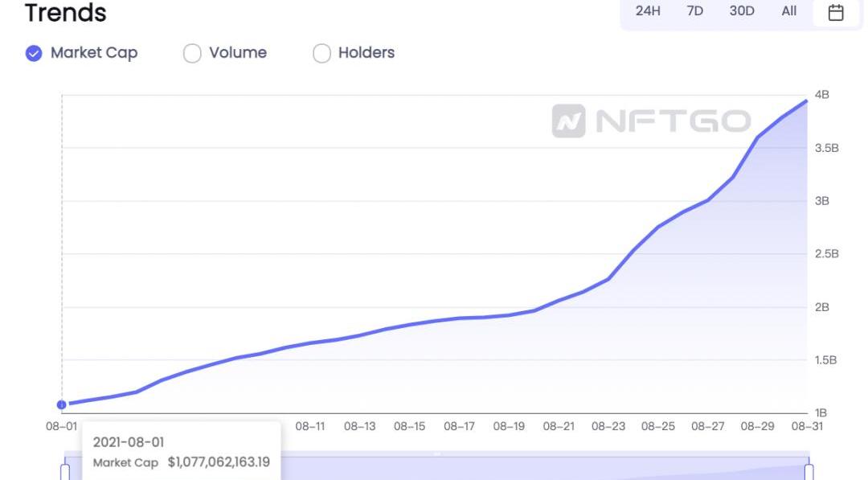Click the 08-21 x-axis date label

pos(559,427)
